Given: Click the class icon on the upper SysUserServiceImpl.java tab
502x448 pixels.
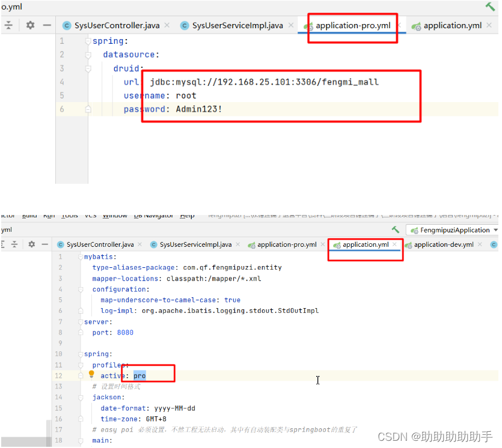Looking at the screenshot, I should (185, 26).
